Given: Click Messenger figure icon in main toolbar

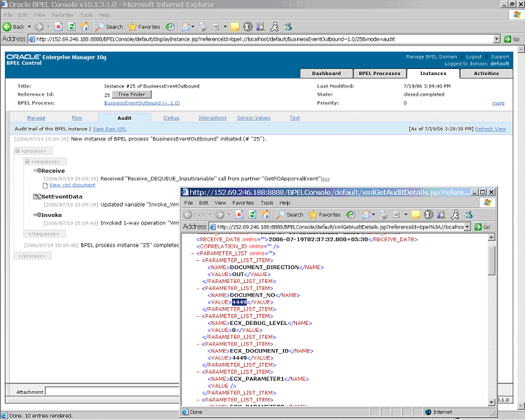Looking at the screenshot, I should (x=274, y=27).
